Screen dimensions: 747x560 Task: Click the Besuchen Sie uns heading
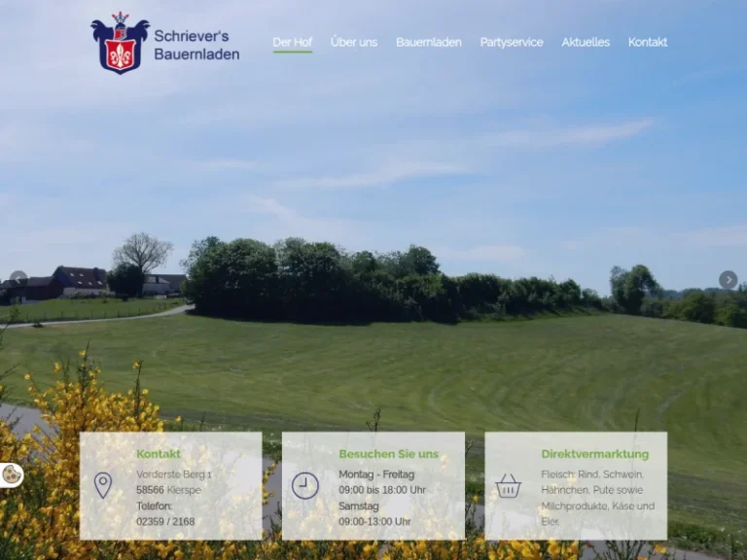[388, 454]
